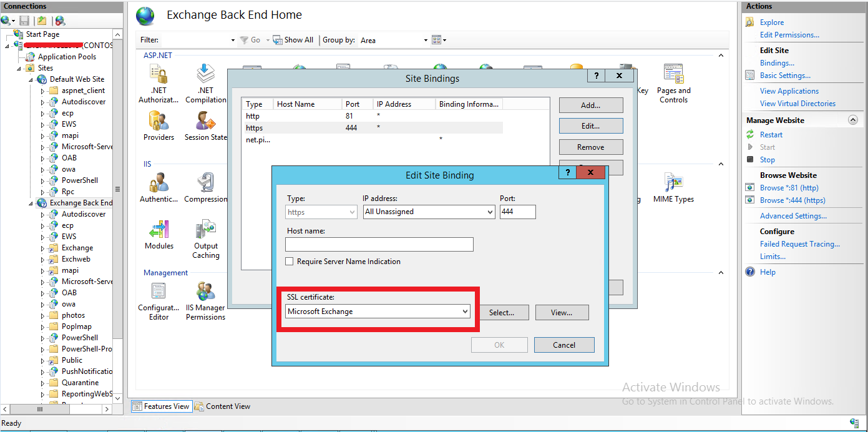Enable Require Server Name Indication
The height and width of the screenshot is (432, 868).
290,261
